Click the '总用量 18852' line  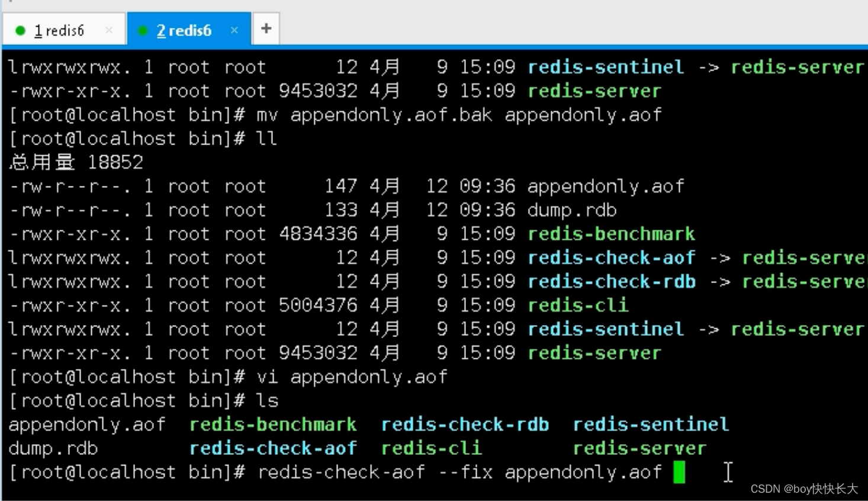point(76,162)
